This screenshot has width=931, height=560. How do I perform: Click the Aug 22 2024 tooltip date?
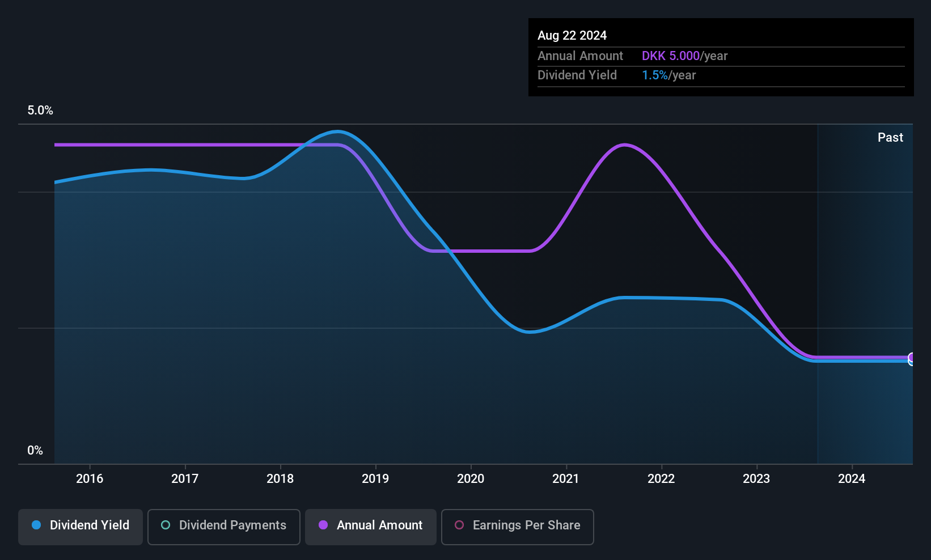572,35
